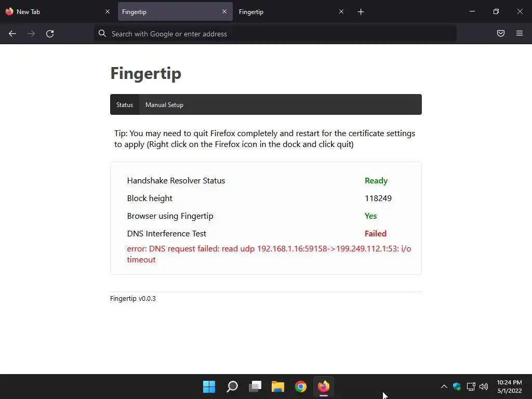Open the Status navigation item

tap(125, 105)
